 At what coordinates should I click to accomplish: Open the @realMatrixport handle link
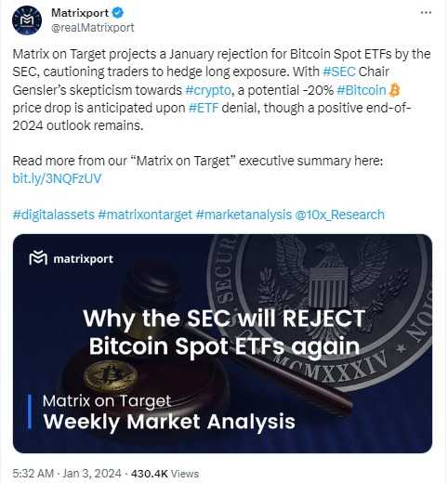[92, 28]
